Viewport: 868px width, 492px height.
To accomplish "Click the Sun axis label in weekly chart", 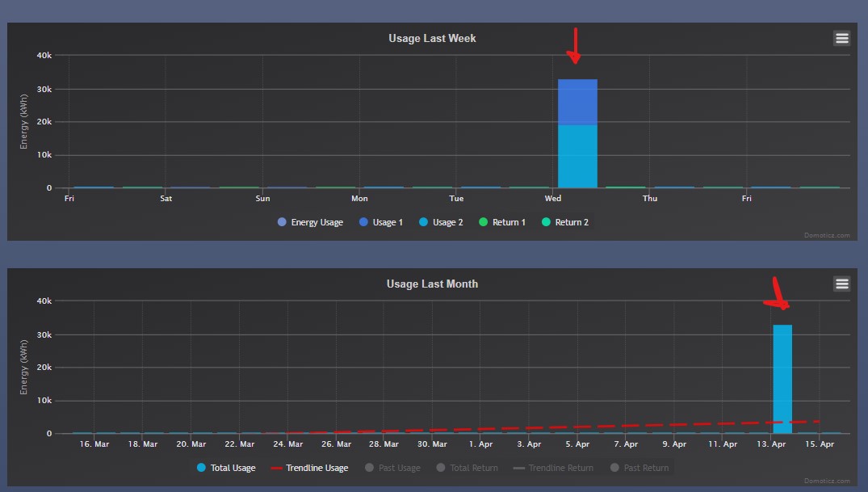I will (x=262, y=199).
